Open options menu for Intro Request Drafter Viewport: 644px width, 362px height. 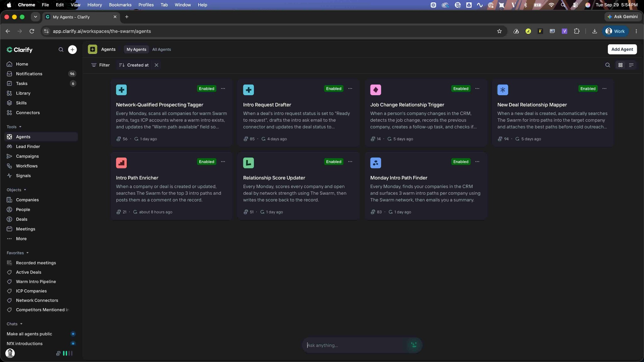pyautogui.click(x=350, y=89)
